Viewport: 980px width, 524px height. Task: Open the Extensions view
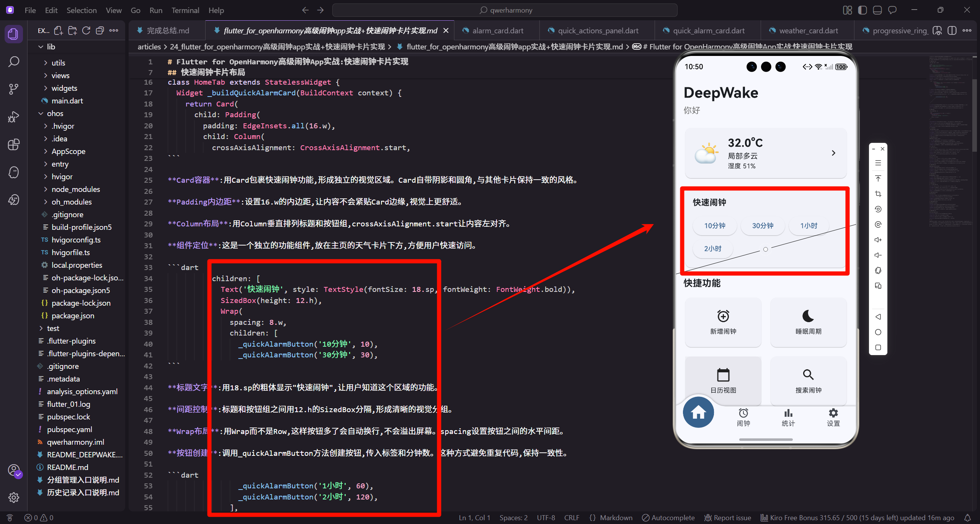[x=13, y=144]
